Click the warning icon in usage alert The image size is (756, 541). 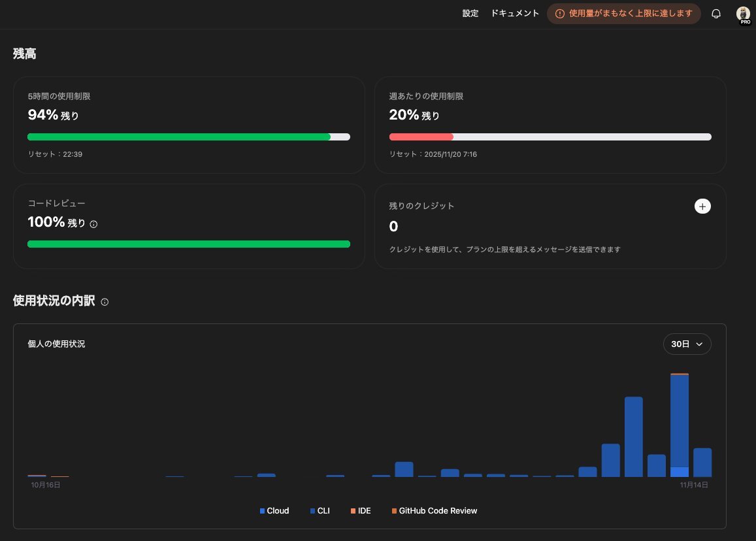560,14
